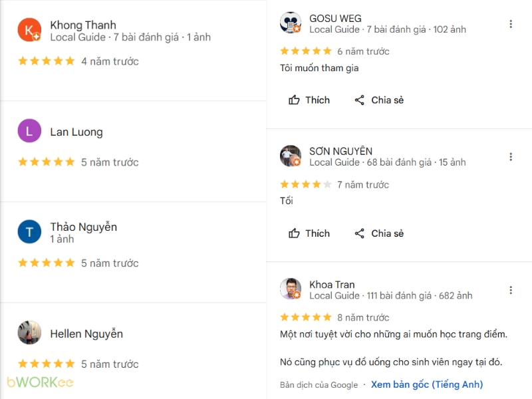Toggle Thích on SƠN NGUYÊN's review
The height and width of the screenshot is (399, 532).
(309, 233)
